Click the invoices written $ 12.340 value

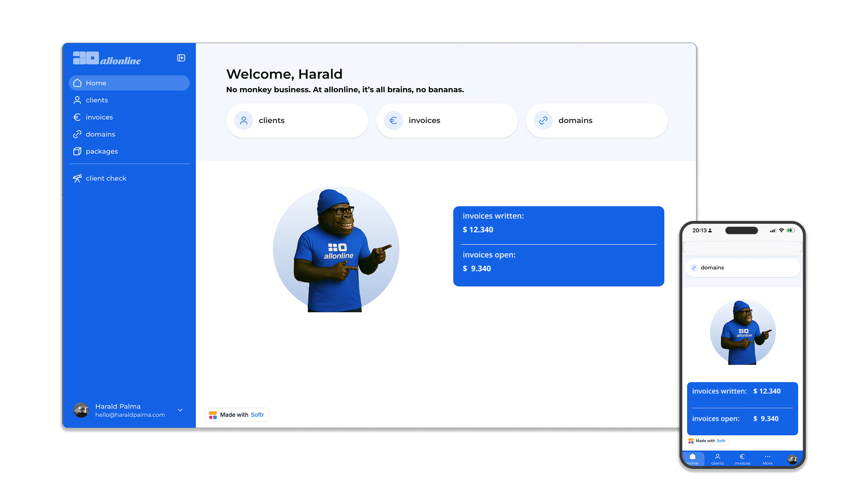coord(478,230)
